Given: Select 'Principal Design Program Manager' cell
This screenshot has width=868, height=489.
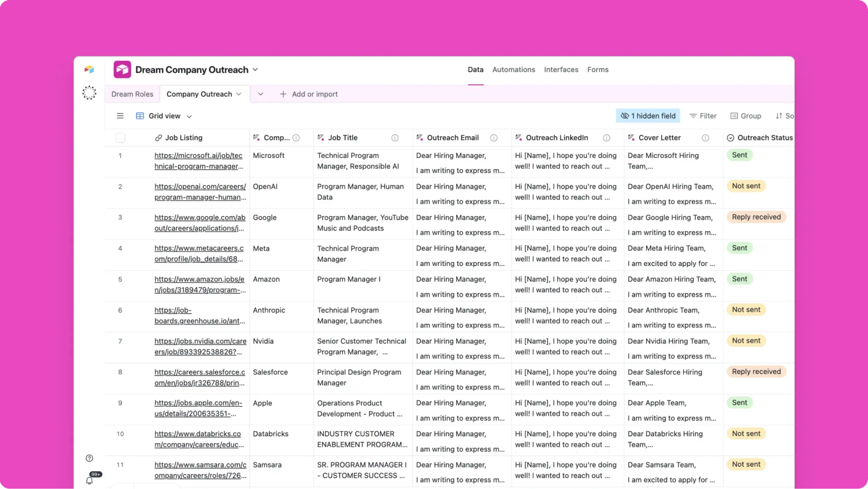Looking at the screenshot, I should (363, 378).
